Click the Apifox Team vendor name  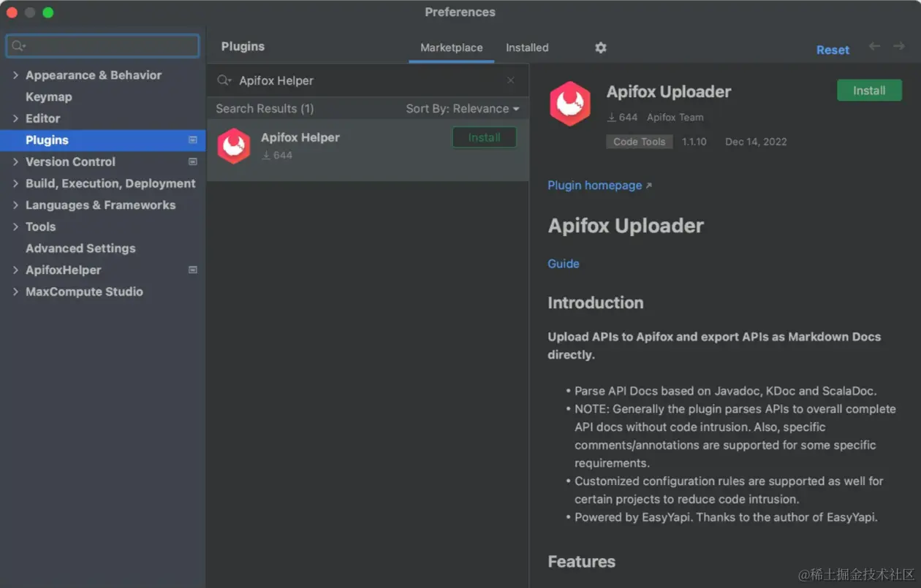pos(675,117)
